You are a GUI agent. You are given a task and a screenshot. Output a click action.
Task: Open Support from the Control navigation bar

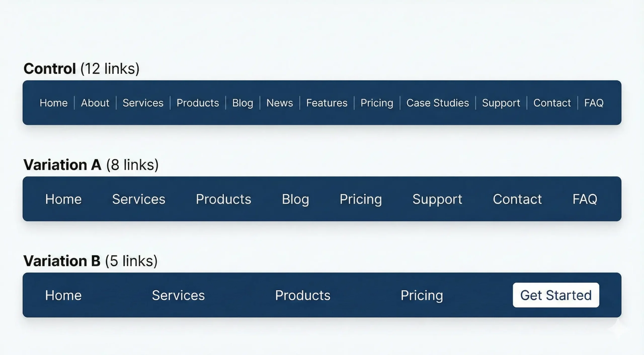(x=501, y=103)
